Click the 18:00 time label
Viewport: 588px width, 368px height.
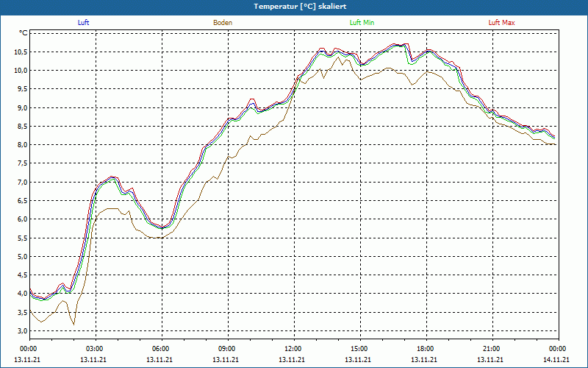click(426, 349)
